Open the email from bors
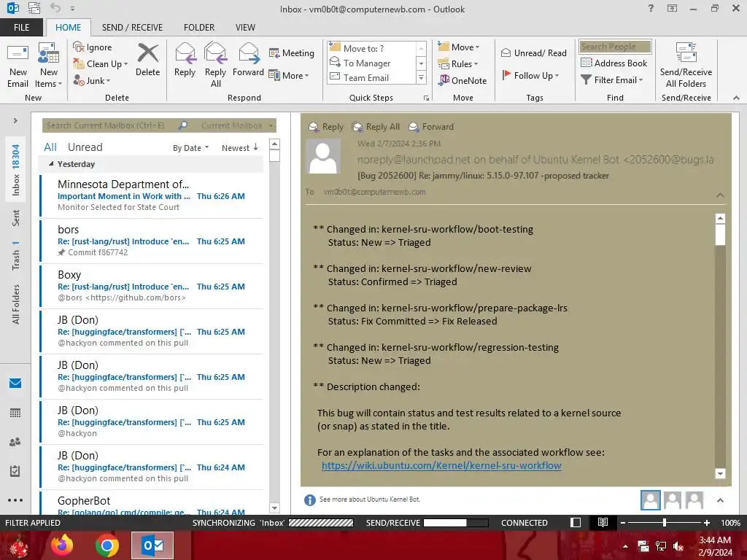Viewport: 747px width, 560px height. tap(152, 241)
